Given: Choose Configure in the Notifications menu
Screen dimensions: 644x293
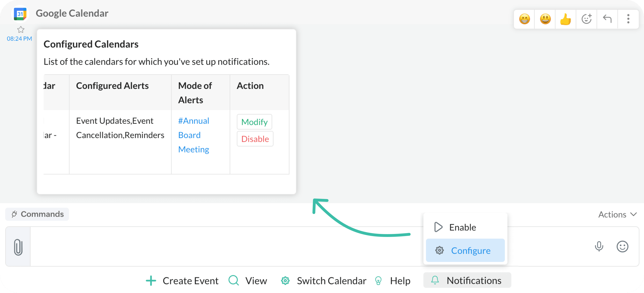Looking at the screenshot, I should (x=465, y=251).
